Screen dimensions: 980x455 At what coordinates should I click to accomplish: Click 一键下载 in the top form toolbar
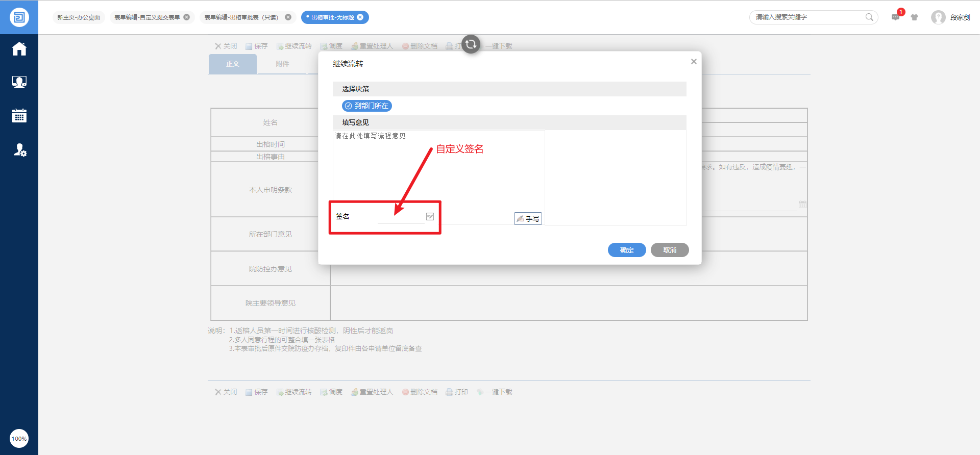pyautogui.click(x=498, y=46)
